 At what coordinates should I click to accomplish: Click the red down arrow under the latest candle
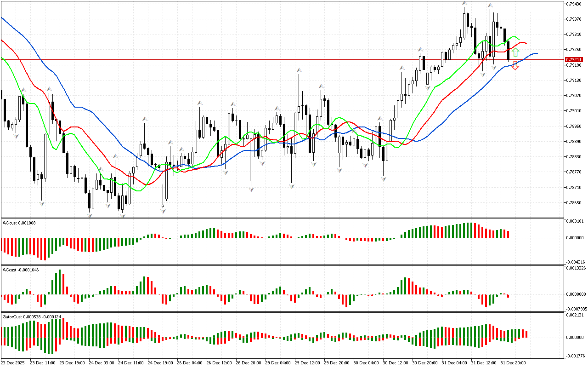515,66
